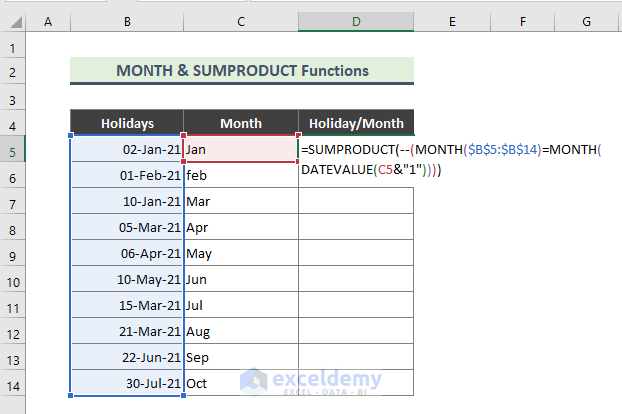Click the cell containing 10-May-21
The height and width of the screenshot is (414, 622).
(x=127, y=279)
